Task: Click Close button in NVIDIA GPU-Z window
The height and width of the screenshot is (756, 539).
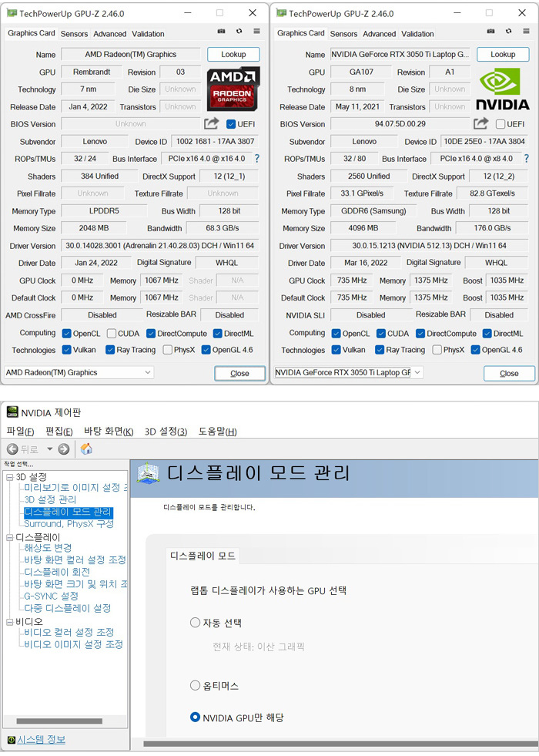Action: (509, 373)
